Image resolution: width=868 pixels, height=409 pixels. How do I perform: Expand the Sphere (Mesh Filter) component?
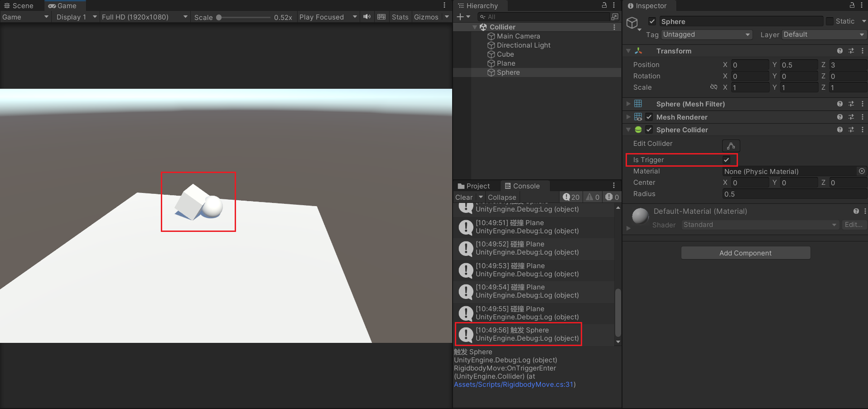[x=628, y=104]
